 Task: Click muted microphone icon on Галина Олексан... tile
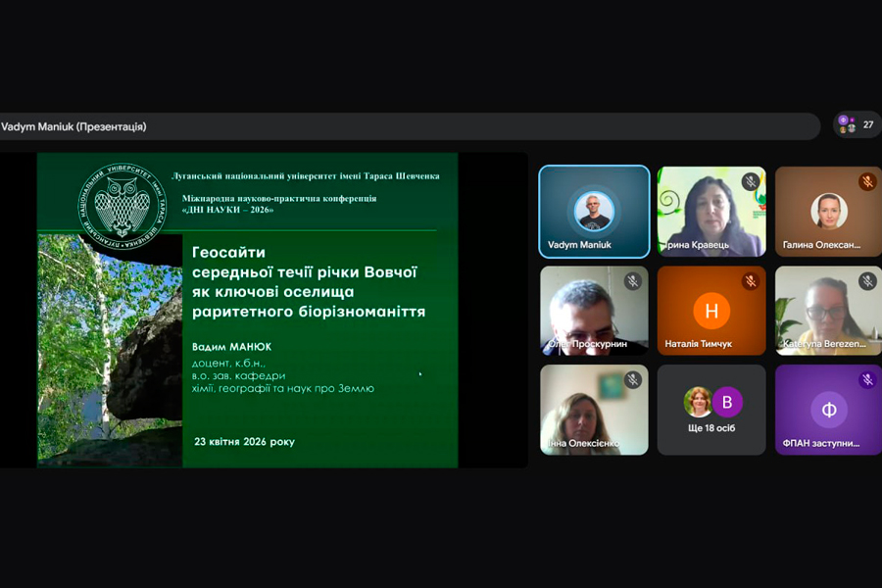coord(867,181)
